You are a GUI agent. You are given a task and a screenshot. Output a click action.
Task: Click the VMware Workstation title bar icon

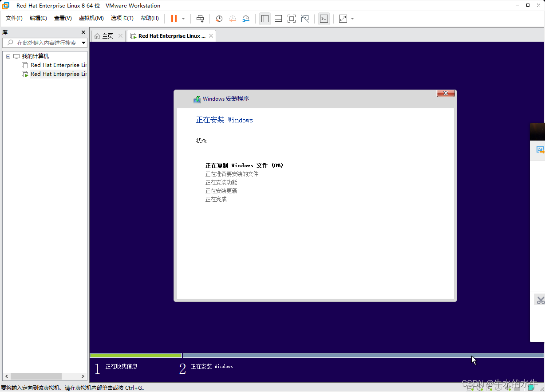tap(6, 5)
